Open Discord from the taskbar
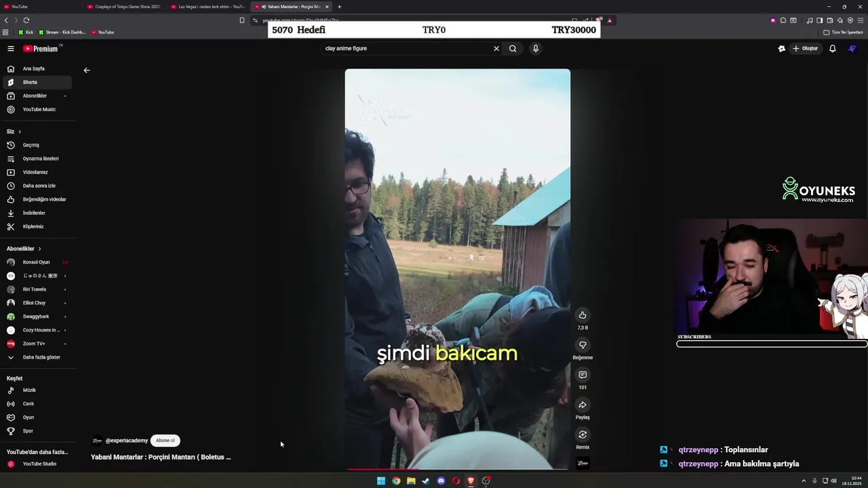The image size is (868, 488). tap(441, 481)
